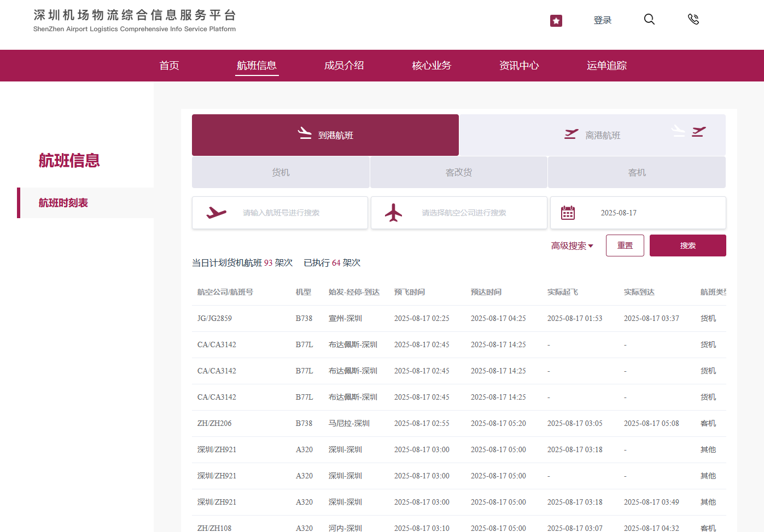
Task: Click 货机 type in JG/JG2859 row
Action: coord(708,319)
